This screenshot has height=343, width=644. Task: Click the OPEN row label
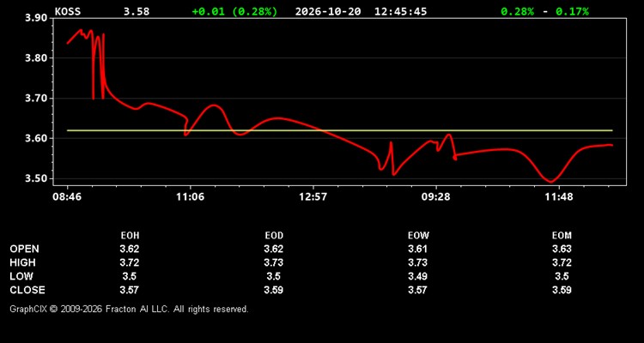(24, 249)
